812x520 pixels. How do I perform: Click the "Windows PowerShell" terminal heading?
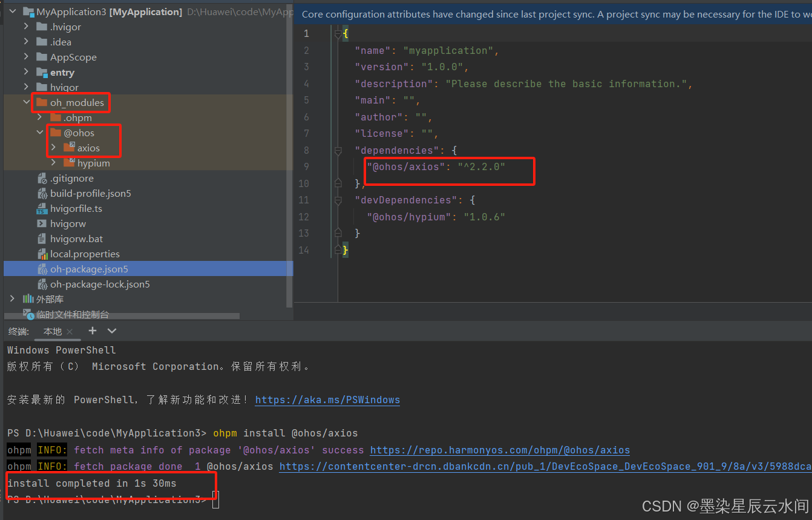coord(62,351)
